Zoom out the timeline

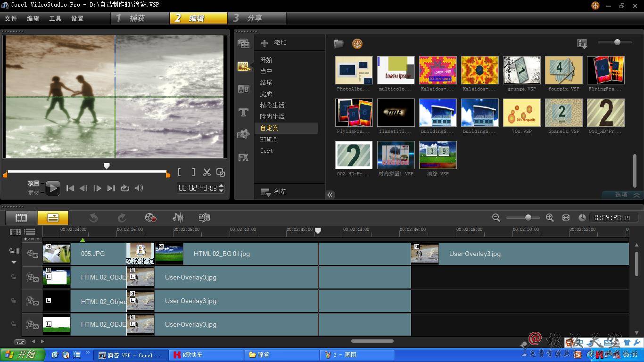pyautogui.click(x=496, y=217)
